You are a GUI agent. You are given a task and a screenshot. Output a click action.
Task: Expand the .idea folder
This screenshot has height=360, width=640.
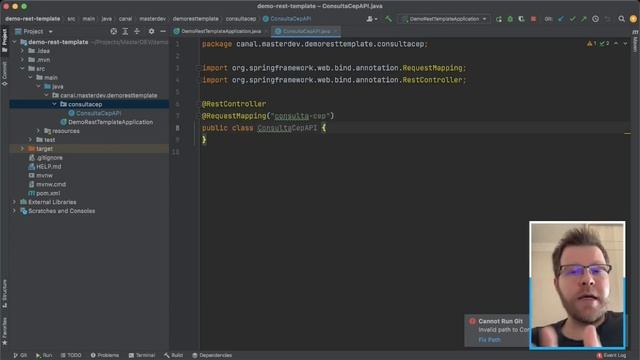point(22,51)
